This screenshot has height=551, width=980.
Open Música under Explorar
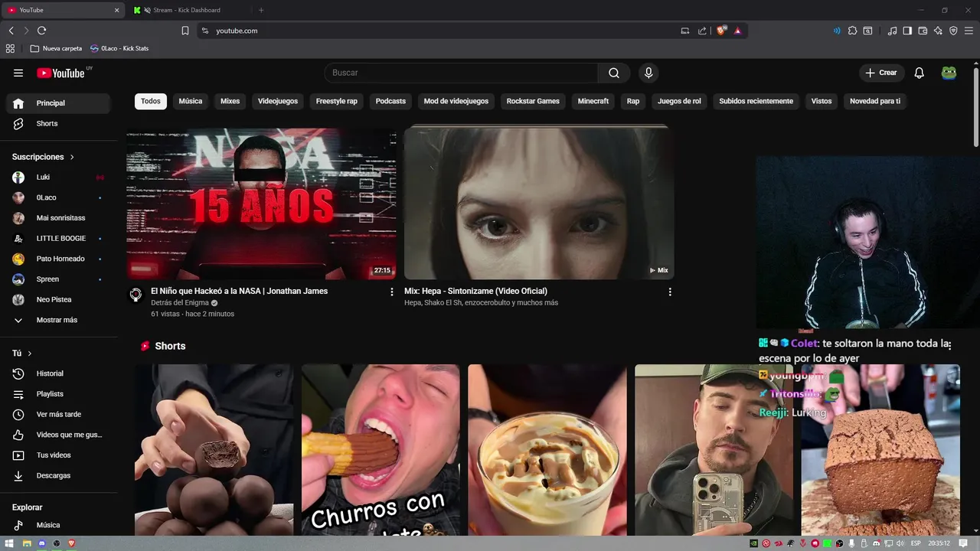pyautogui.click(x=58, y=525)
